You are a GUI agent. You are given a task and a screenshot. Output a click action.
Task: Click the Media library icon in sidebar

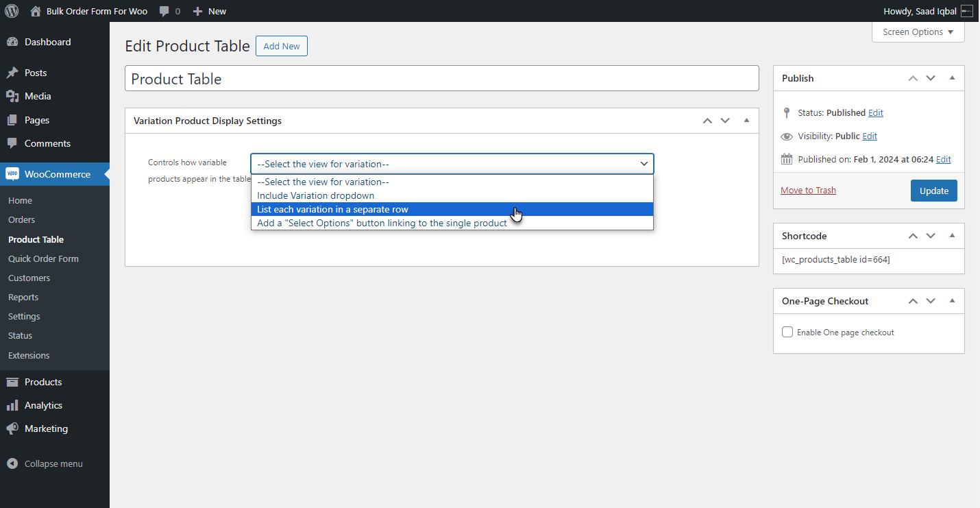[x=12, y=96]
